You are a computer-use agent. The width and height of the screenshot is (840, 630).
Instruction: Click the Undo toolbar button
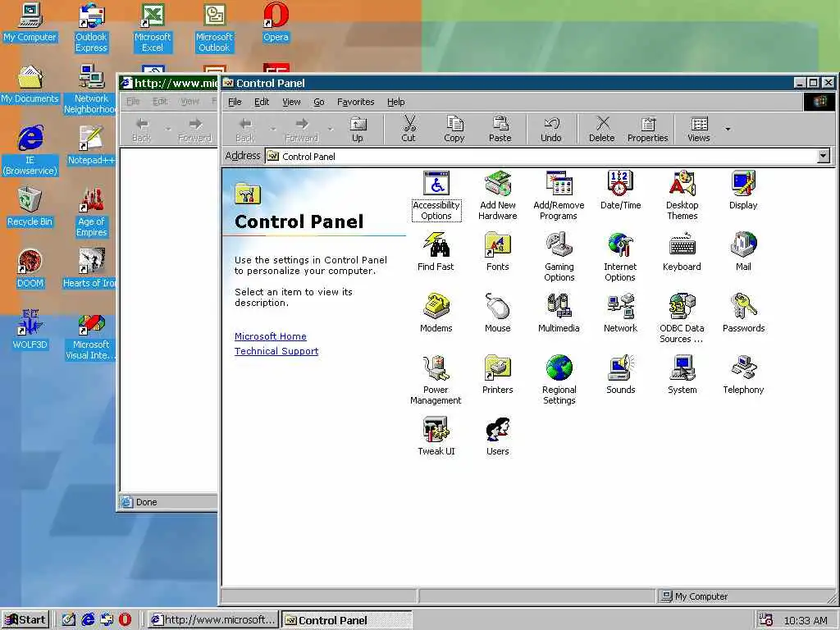pyautogui.click(x=551, y=129)
